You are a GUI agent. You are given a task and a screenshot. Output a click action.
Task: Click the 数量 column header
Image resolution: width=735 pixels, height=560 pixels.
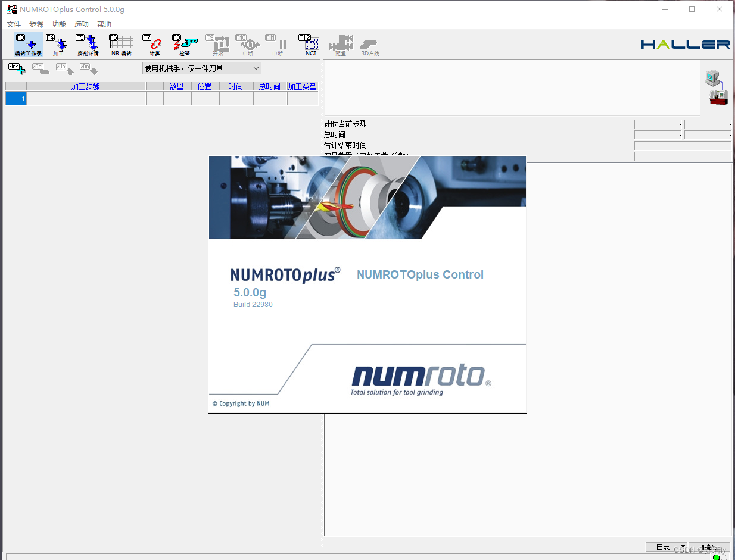[x=177, y=86]
